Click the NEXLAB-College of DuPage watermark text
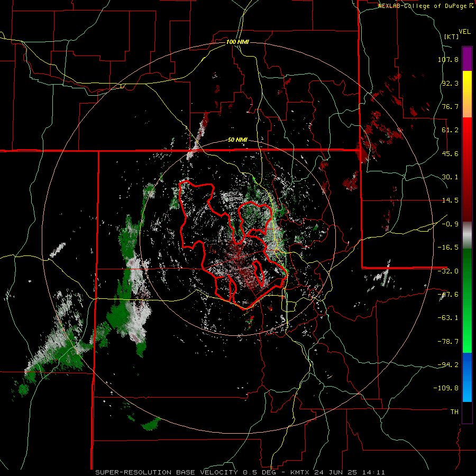This screenshot has height=476, width=476. click(425, 6)
